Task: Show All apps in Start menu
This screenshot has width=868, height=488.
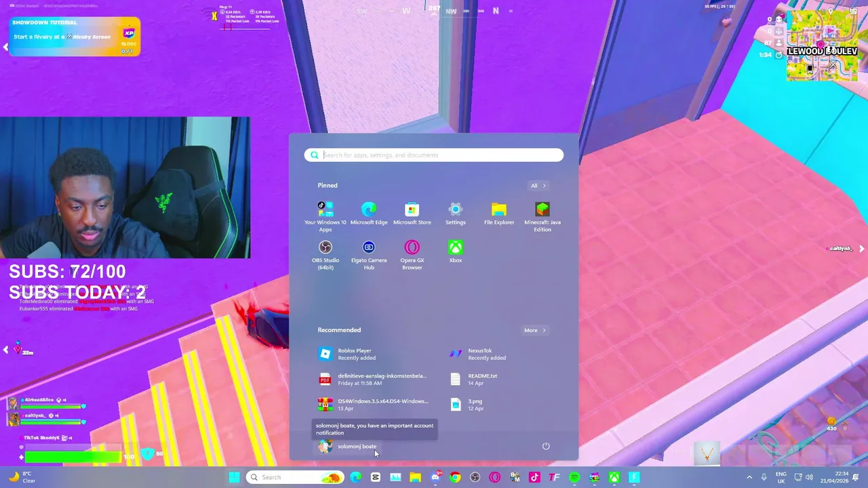Action: pos(538,186)
